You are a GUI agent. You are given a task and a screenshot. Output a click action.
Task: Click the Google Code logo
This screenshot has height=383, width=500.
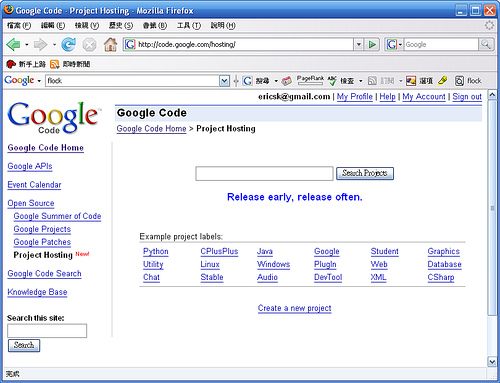coord(53,117)
